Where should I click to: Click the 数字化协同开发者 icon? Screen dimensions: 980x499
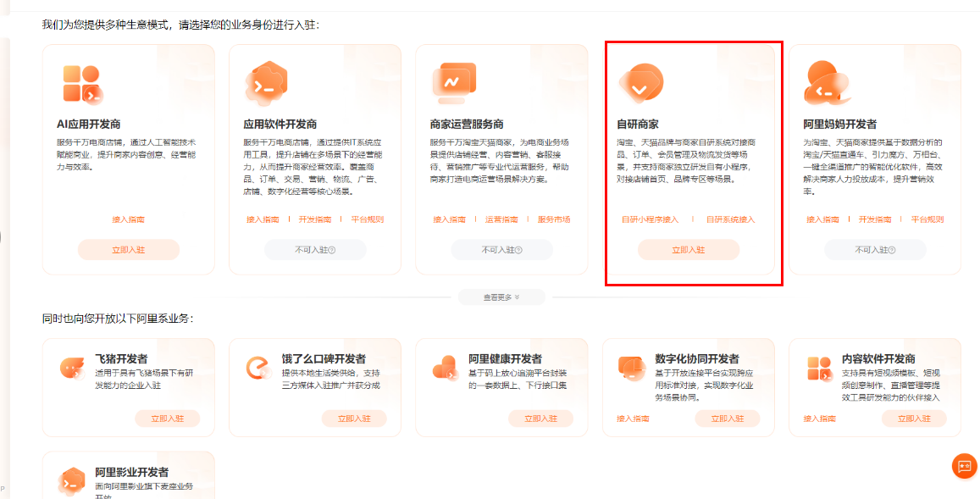[632, 368]
